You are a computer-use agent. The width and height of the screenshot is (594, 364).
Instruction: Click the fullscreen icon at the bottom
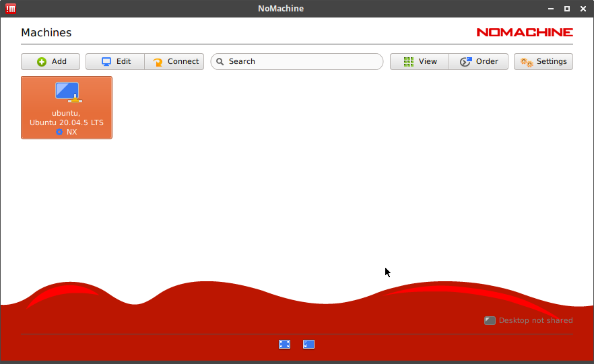coord(284,344)
